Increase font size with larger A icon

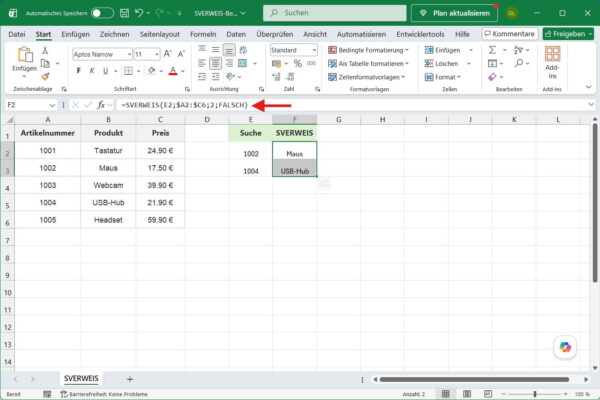(x=168, y=54)
